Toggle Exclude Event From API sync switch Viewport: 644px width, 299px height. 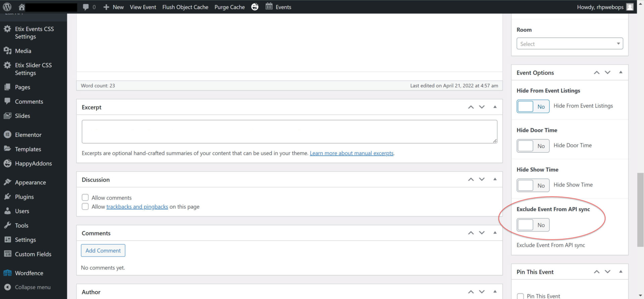point(533,225)
